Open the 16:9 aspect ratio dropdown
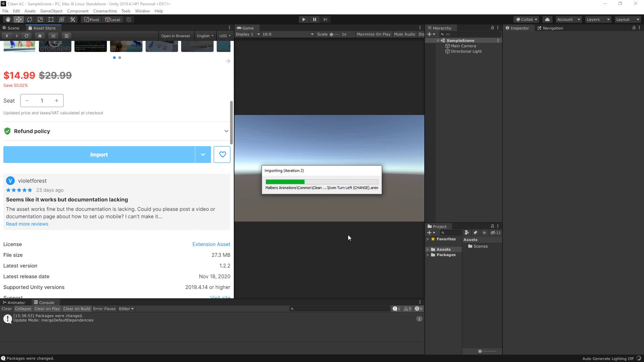The width and height of the screenshot is (644, 362). coord(288,34)
